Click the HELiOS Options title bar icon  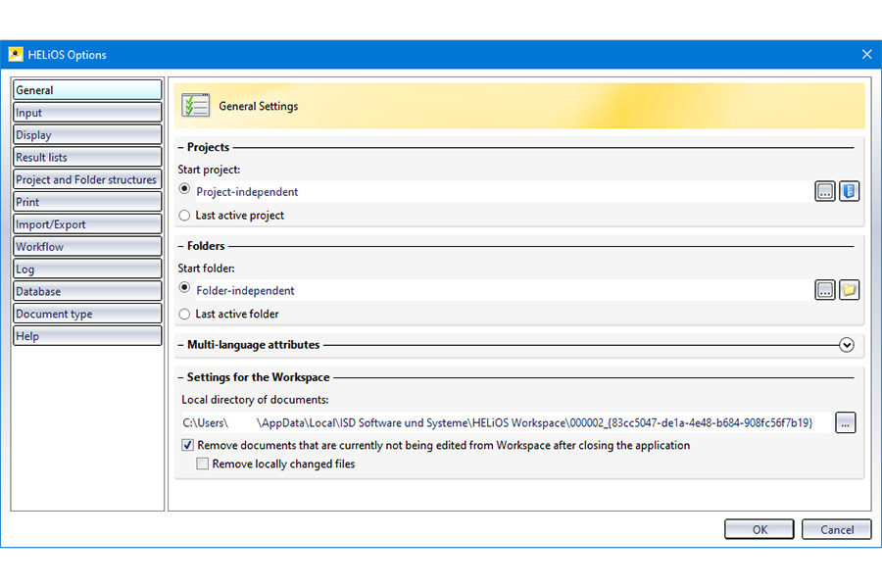(x=15, y=54)
